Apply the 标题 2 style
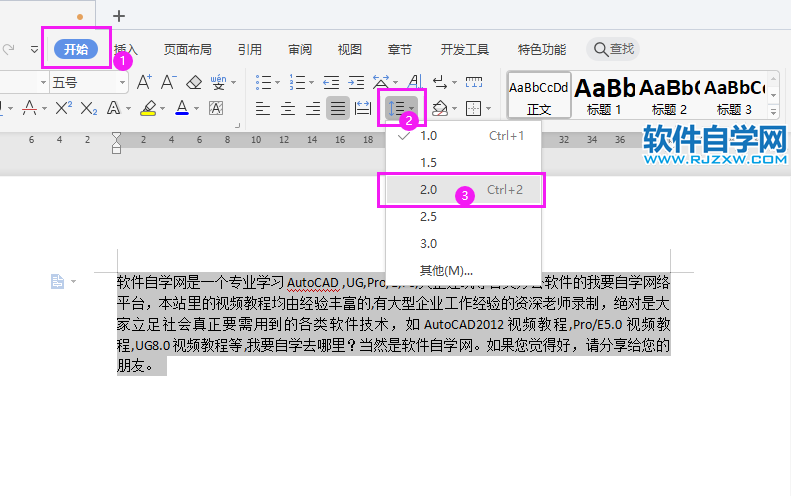791x496 pixels. 669,95
